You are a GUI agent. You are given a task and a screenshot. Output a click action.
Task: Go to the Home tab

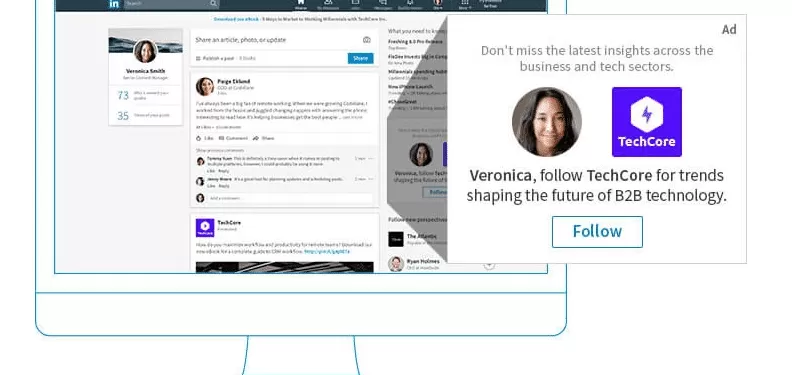(301, 5)
